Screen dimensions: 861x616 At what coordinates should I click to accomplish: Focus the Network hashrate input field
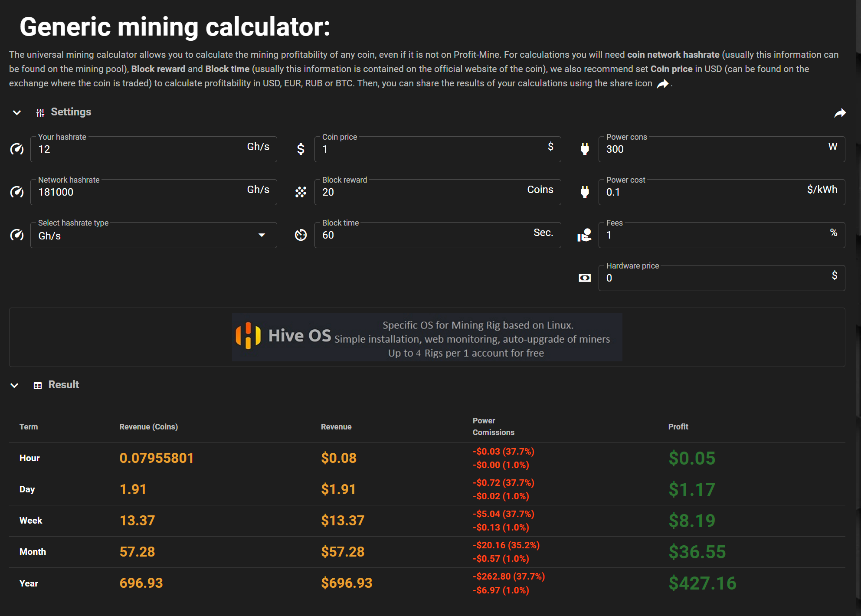154,192
